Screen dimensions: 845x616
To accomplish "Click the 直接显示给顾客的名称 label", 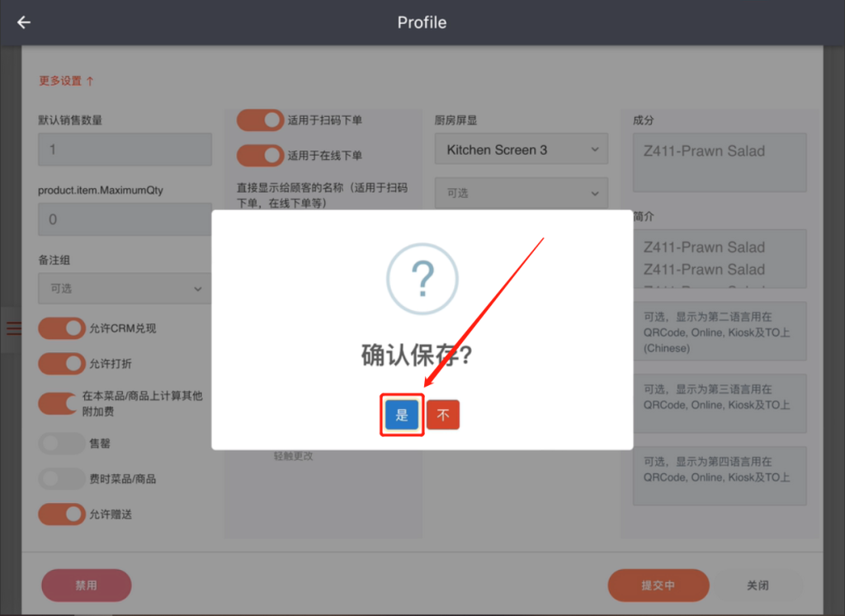I will click(322, 195).
